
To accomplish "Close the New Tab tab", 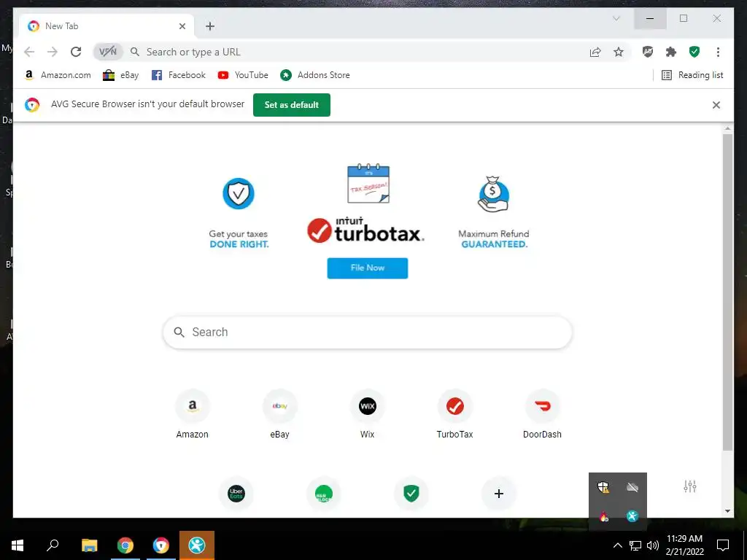I will (x=182, y=26).
